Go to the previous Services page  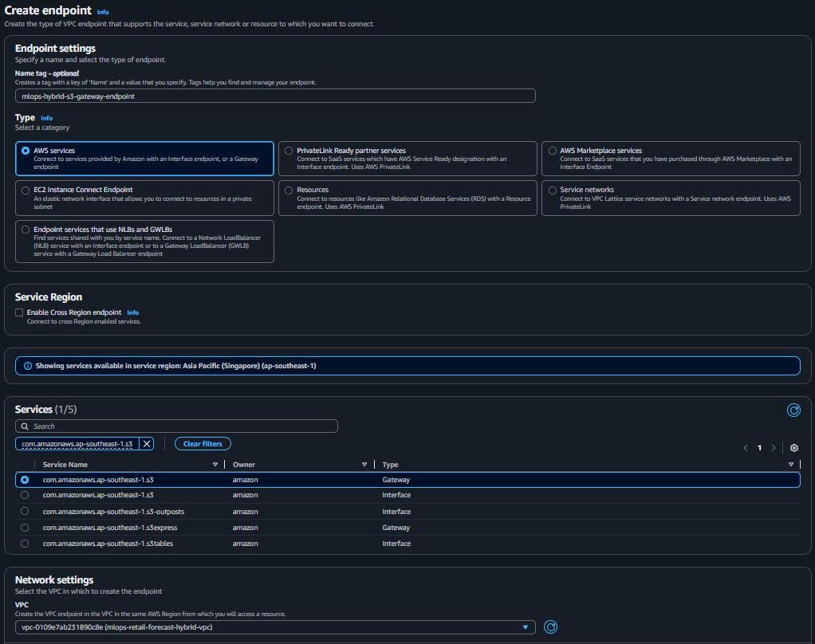coord(746,448)
